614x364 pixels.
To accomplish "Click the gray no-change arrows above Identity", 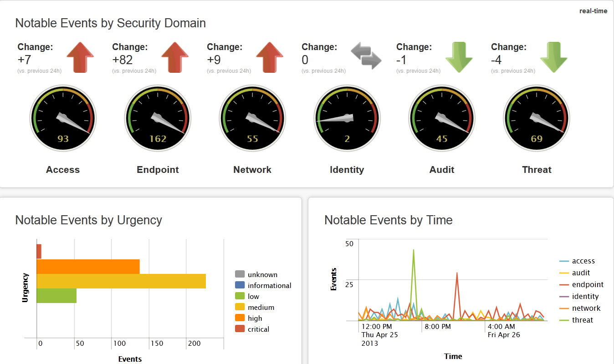I will [366, 57].
